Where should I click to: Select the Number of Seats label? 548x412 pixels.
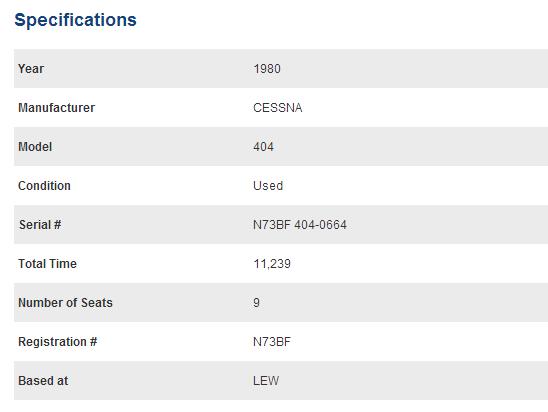tap(65, 303)
